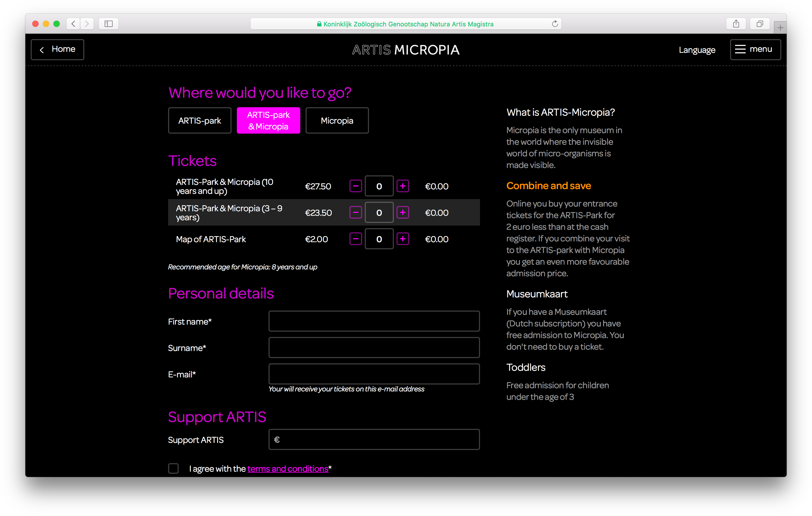Click the Toddlers heading
This screenshot has height=516, width=812.
click(x=526, y=368)
